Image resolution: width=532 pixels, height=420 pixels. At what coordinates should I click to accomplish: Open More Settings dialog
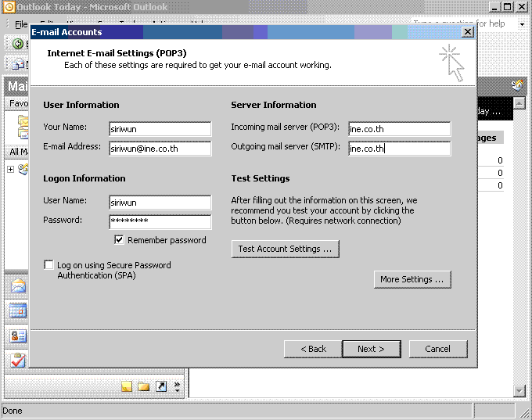(412, 279)
